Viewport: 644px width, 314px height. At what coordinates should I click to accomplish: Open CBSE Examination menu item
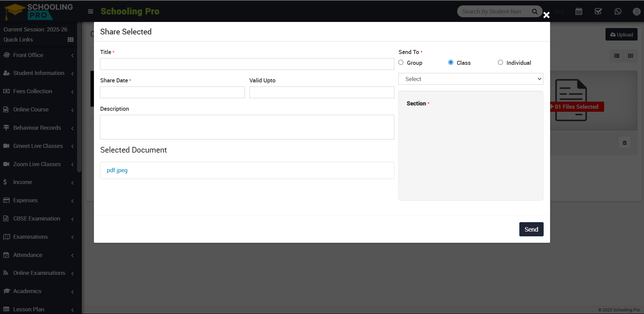coord(39,218)
